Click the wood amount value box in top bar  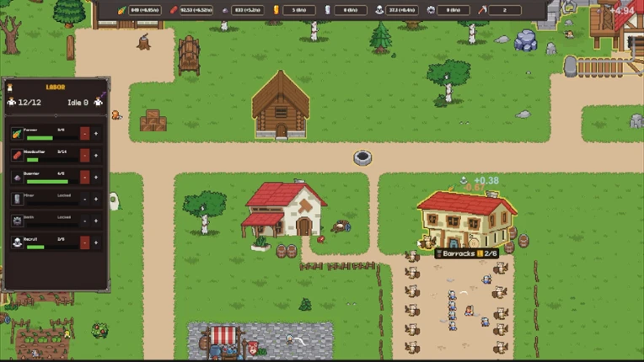196,10
